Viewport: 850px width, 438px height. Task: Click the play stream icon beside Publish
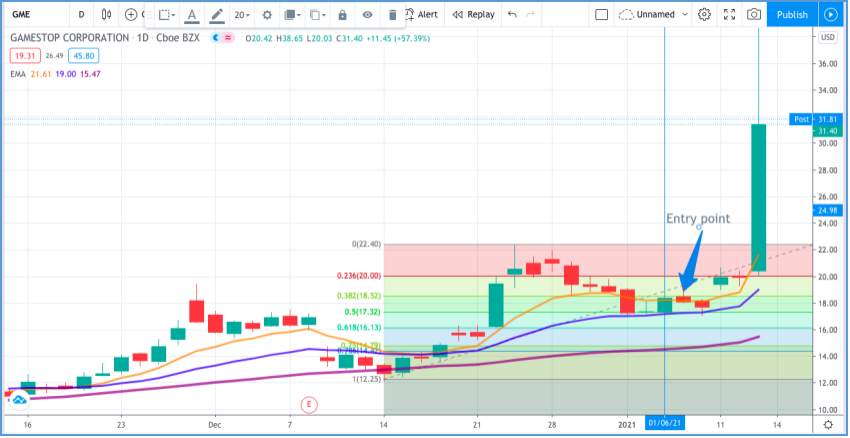pos(830,15)
